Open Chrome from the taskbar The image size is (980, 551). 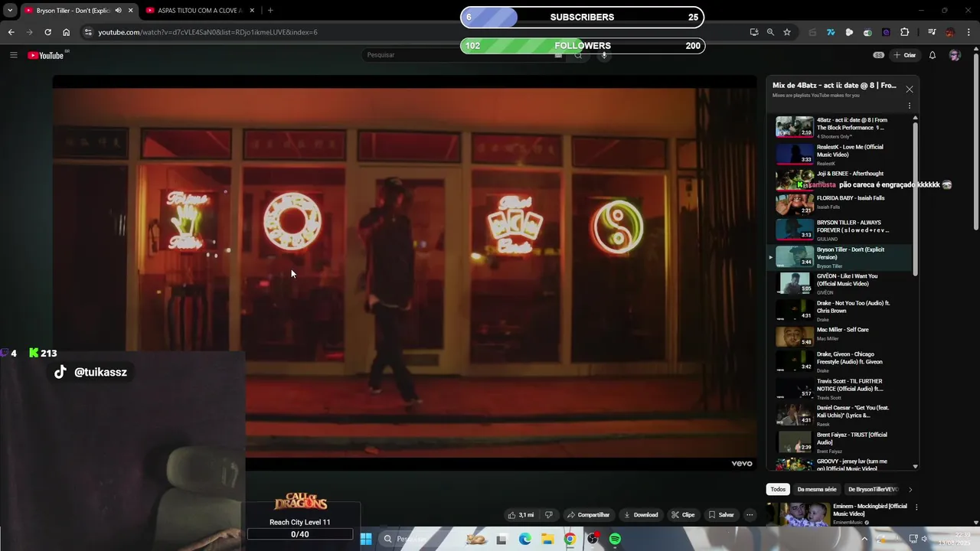(570, 539)
